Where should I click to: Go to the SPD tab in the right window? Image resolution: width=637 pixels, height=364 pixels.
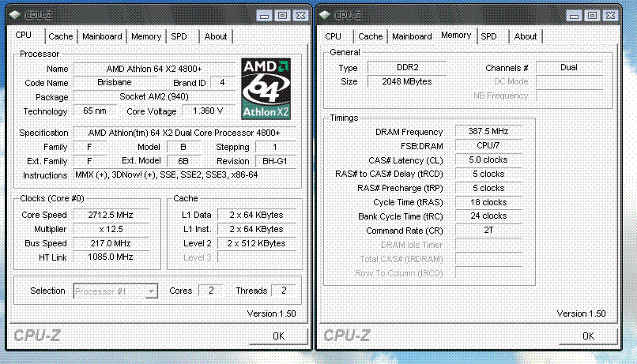[489, 36]
